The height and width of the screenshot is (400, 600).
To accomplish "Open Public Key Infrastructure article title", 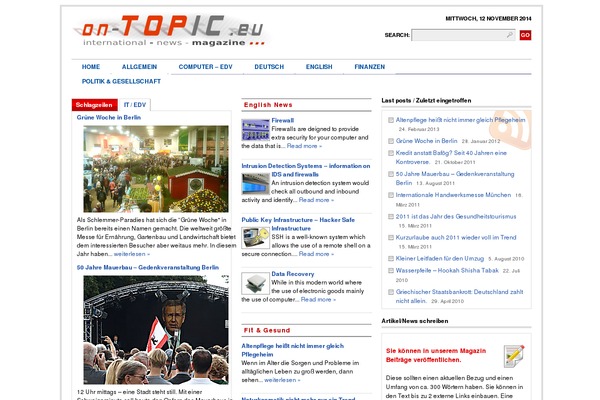I will coord(298,224).
